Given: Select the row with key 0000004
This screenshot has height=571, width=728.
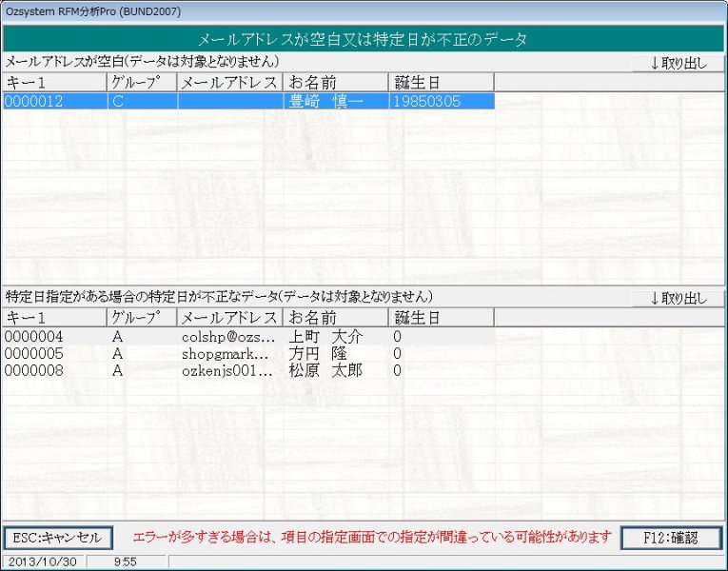Looking at the screenshot, I should tap(248, 337).
